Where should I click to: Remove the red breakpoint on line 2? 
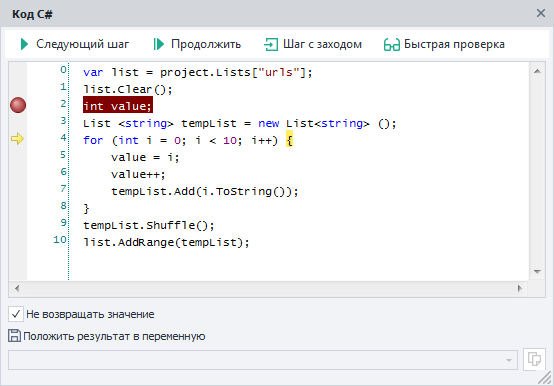point(18,105)
